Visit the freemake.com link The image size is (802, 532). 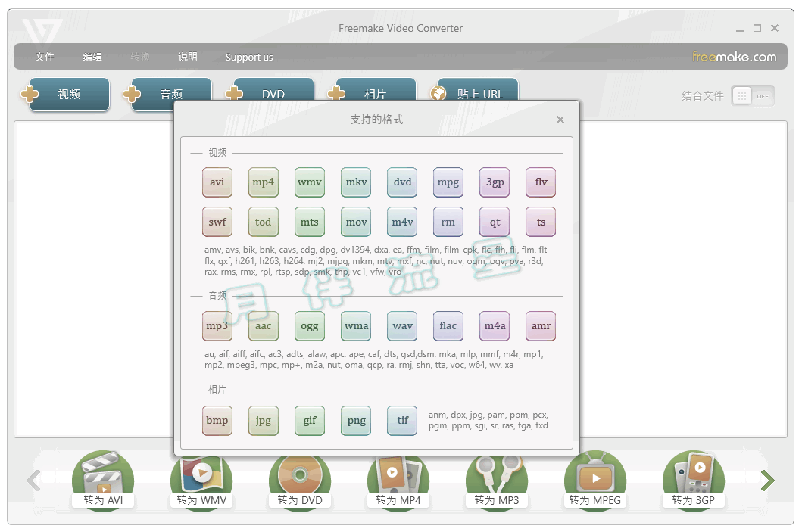point(734,56)
